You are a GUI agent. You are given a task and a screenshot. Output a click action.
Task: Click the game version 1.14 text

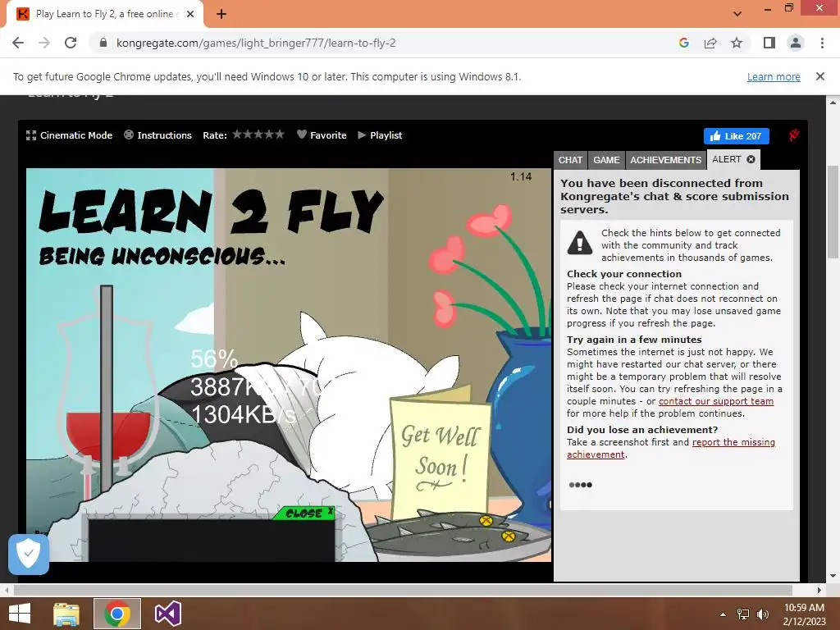point(521,176)
